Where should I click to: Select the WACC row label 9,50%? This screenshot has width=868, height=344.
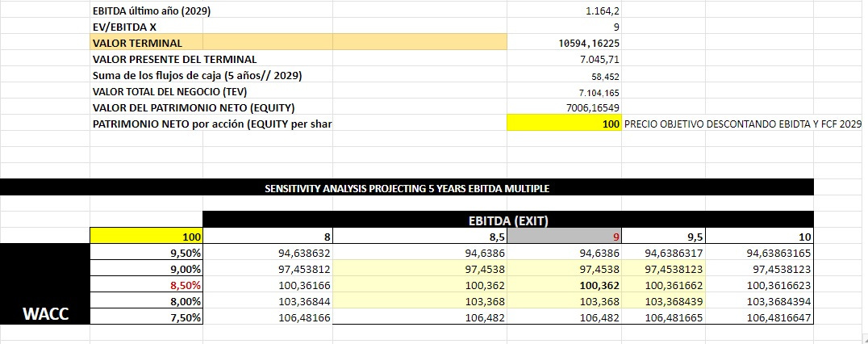point(146,253)
